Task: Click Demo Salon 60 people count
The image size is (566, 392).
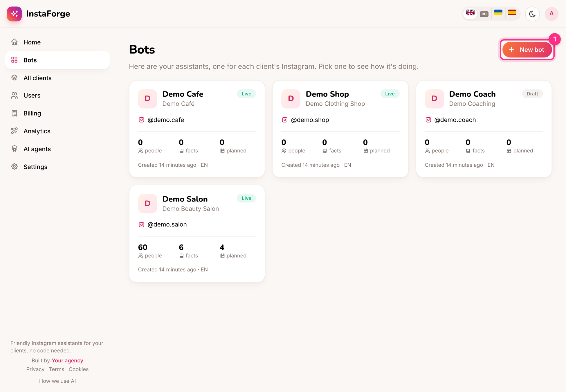Action: 143,247
